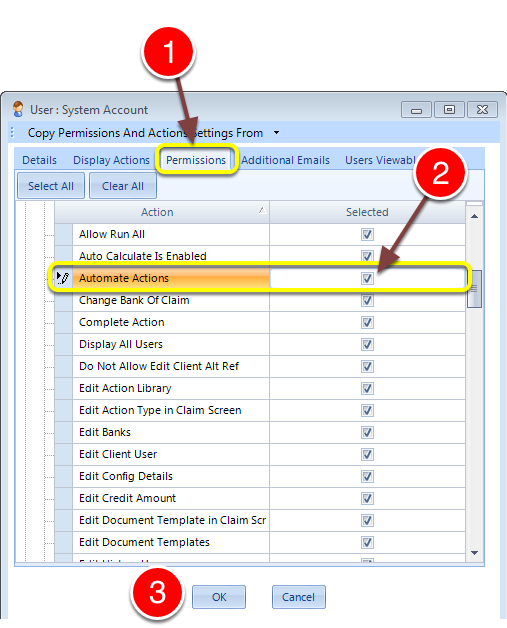Screen dimensions: 507x628
Task: Click the scrollbar down arrow
Action: pyautogui.click(x=475, y=553)
